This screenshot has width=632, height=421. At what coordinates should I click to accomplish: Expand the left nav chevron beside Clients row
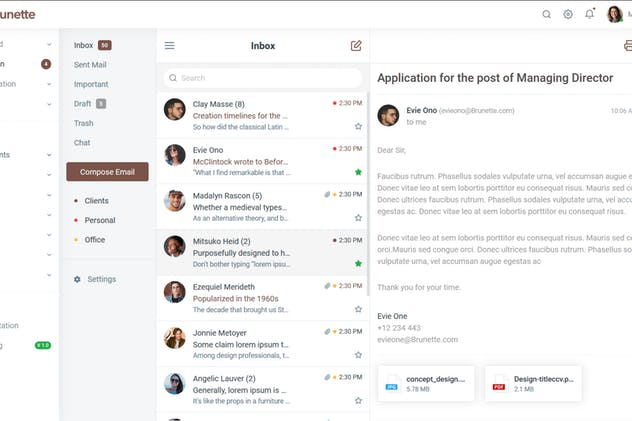(x=49, y=195)
